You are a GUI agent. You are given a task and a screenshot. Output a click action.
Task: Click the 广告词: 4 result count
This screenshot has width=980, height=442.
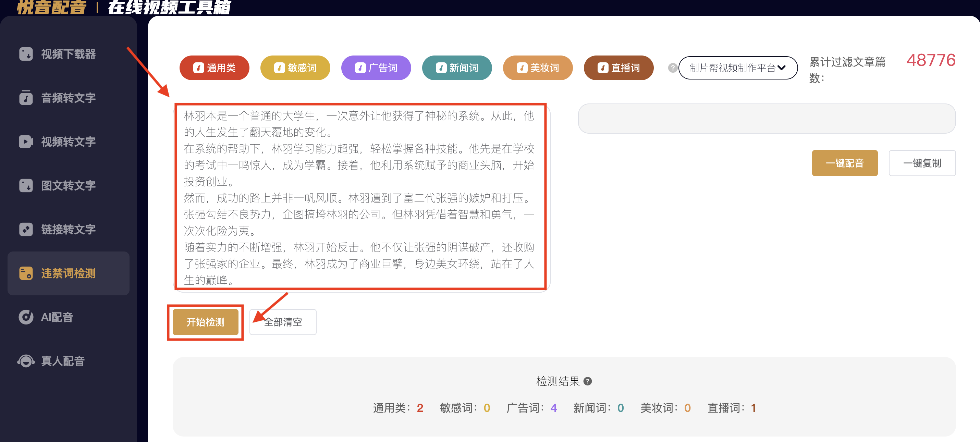pos(531,408)
